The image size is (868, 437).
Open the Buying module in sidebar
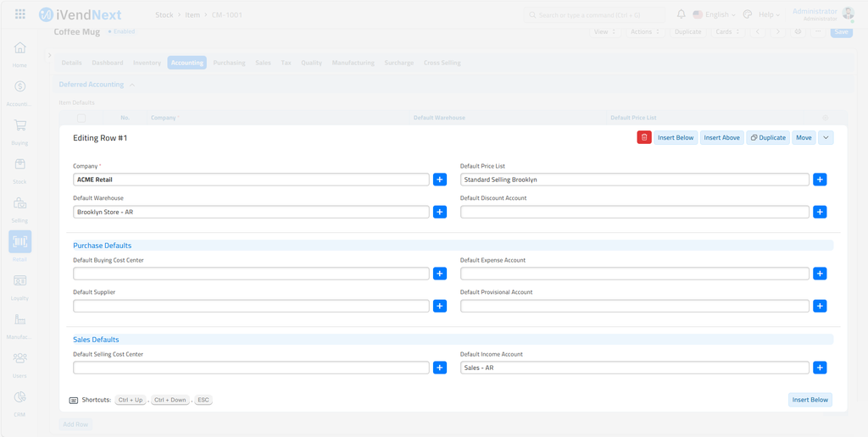(x=19, y=126)
